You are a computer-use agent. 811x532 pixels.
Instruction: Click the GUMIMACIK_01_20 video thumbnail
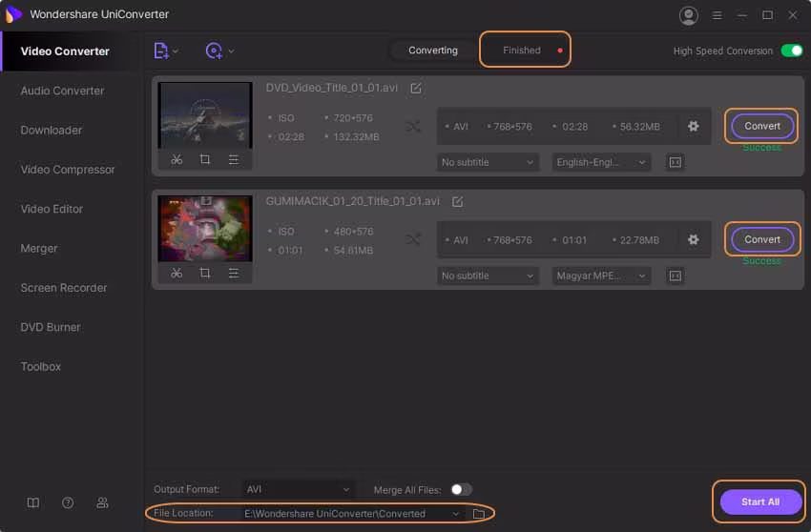tap(205, 229)
